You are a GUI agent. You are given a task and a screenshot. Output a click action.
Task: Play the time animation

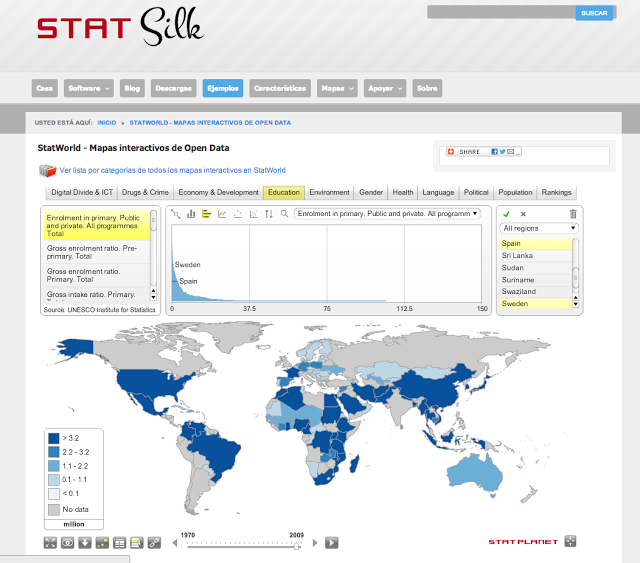pyautogui.click(x=331, y=543)
